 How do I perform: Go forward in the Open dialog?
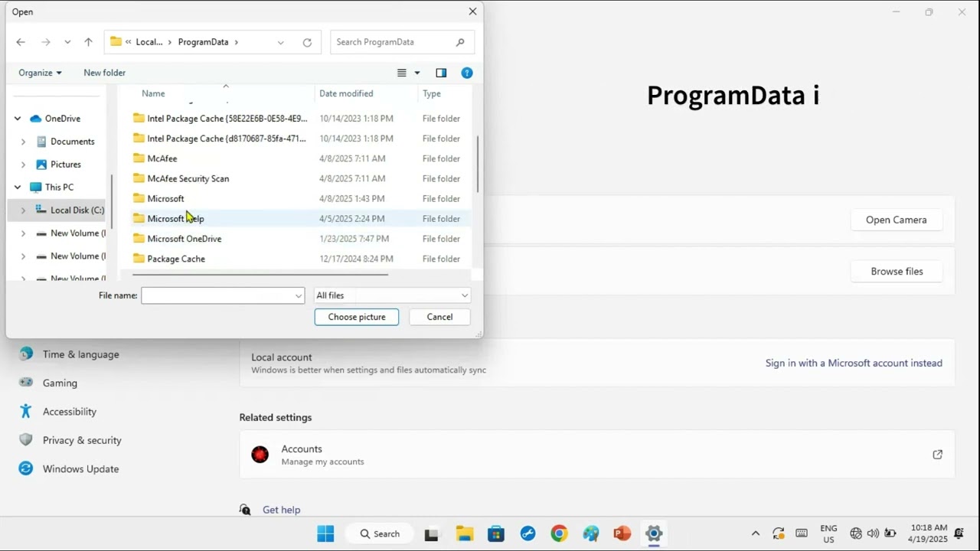[46, 42]
